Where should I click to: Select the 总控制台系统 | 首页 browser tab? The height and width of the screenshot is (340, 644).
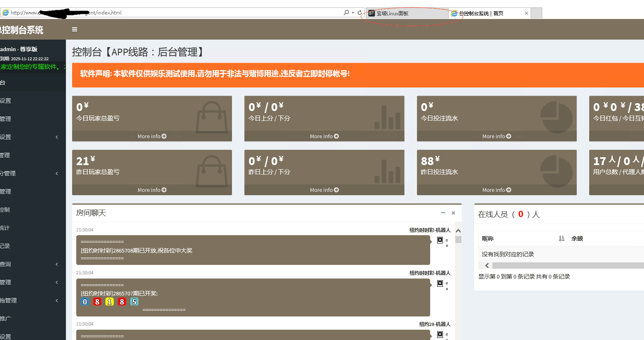(x=489, y=13)
